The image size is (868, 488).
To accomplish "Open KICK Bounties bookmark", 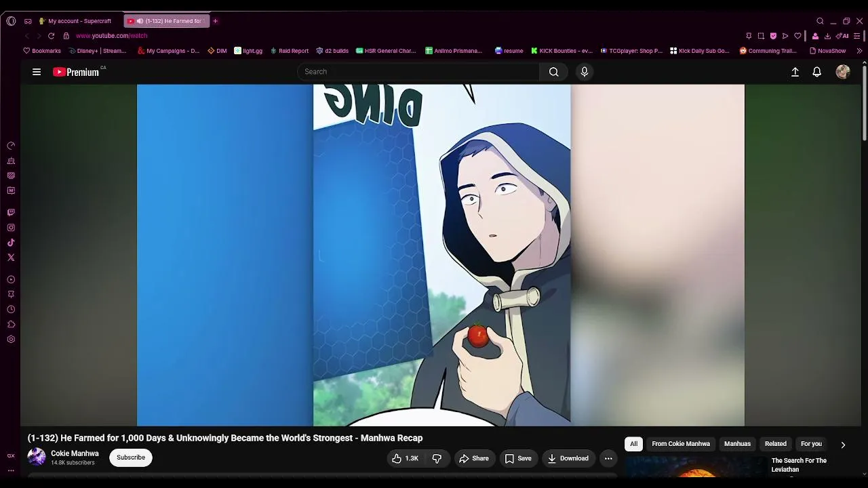I will 561,51.
